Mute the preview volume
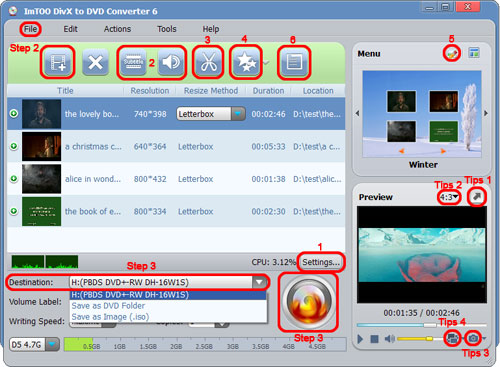This screenshot has height=367, width=500. (389, 339)
